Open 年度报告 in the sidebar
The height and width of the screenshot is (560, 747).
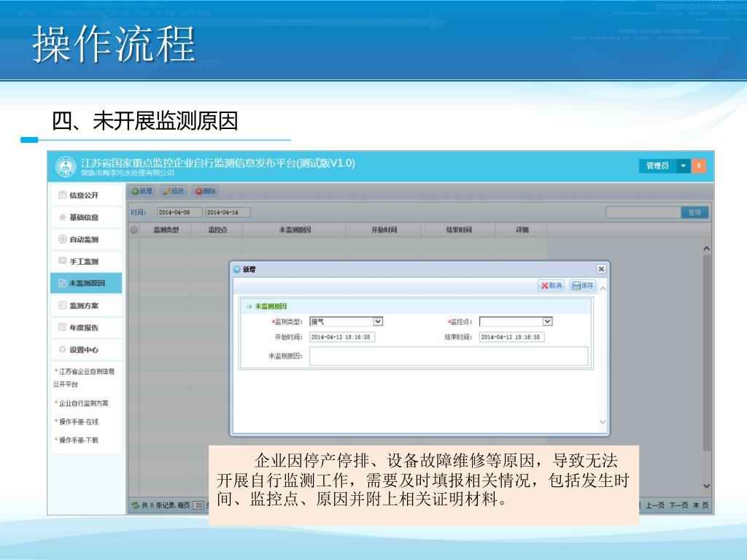pyautogui.click(x=86, y=327)
